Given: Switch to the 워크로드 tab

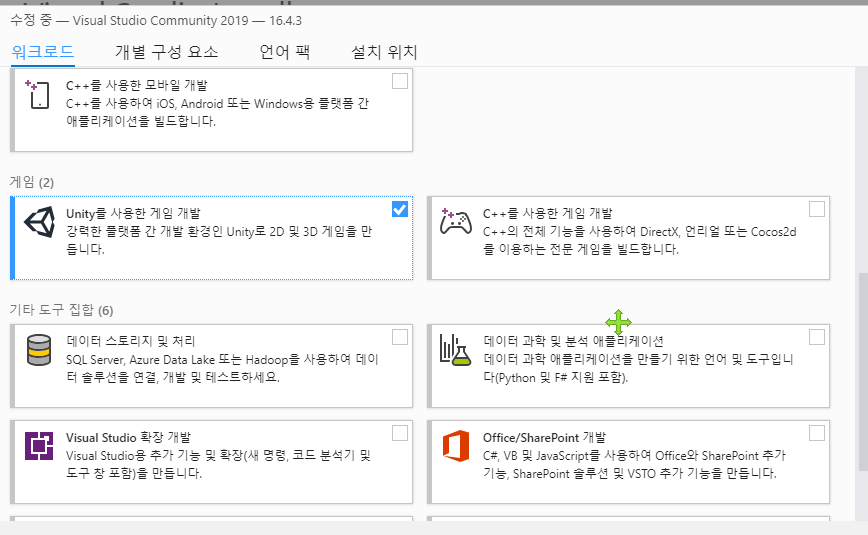Looking at the screenshot, I should click(x=43, y=52).
